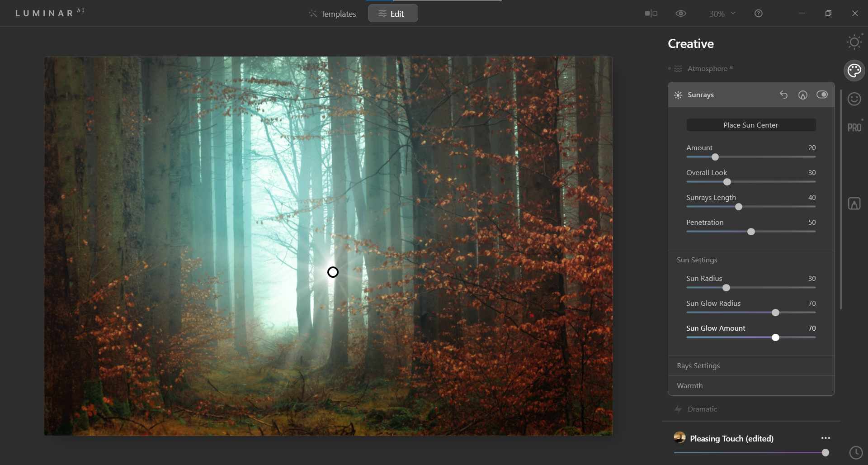This screenshot has height=465, width=868.
Task: Switch to the Edit tab
Action: click(393, 14)
